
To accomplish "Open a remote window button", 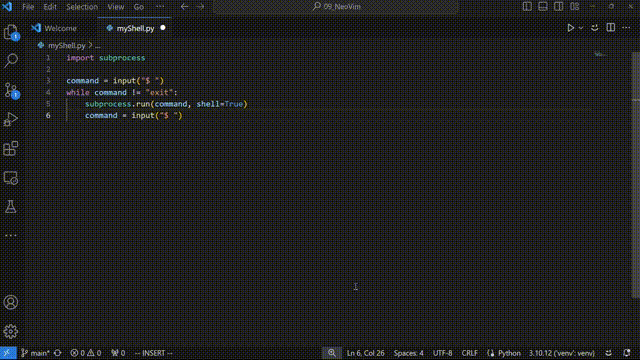I will point(8,353).
